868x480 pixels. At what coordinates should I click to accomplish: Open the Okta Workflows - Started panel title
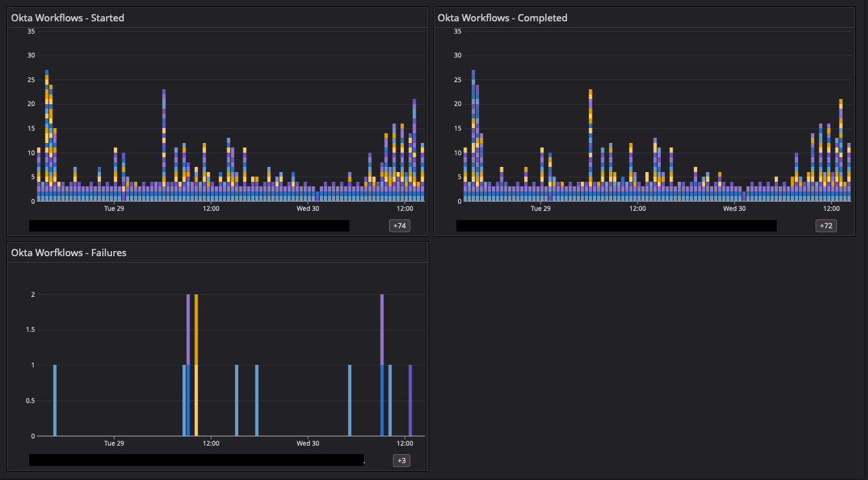point(67,18)
